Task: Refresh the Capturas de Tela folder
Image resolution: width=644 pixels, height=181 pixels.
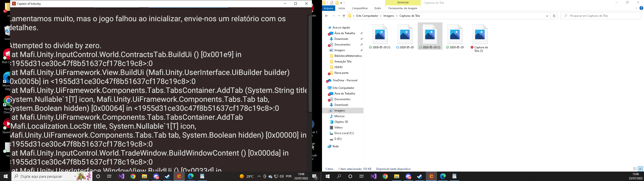Action: [554, 16]
